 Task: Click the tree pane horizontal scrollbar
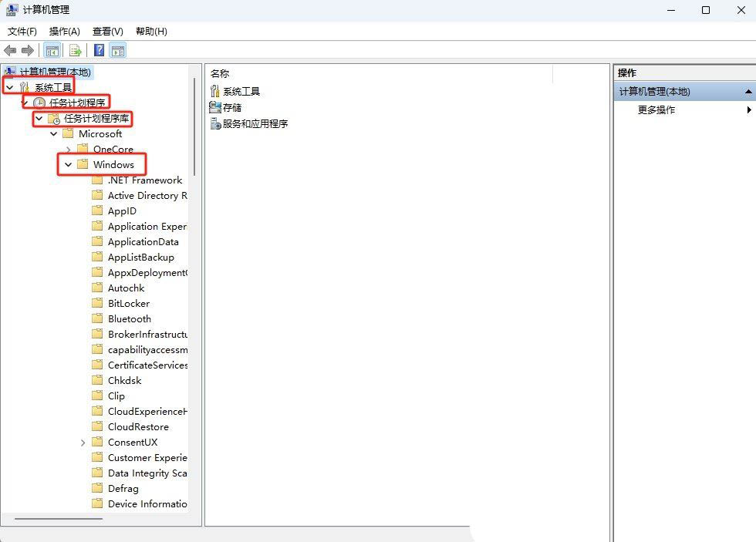point(59,519)
